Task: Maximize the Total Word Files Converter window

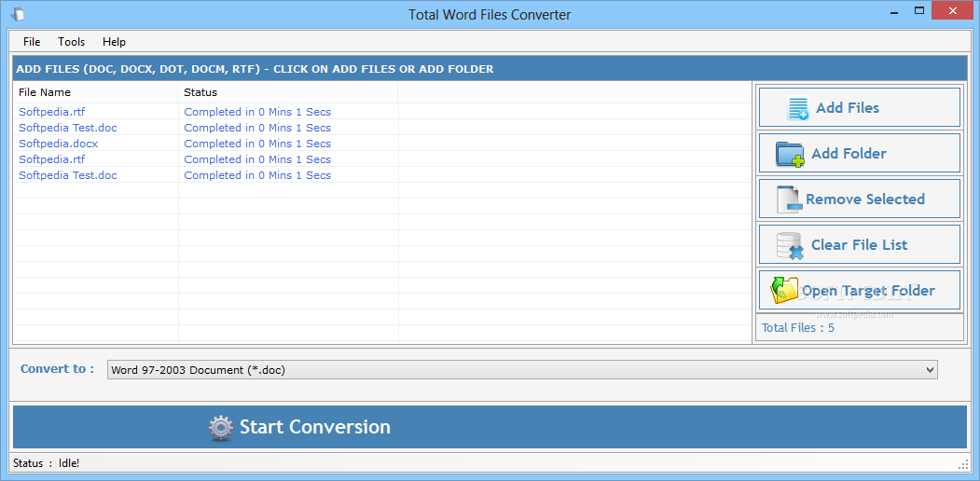Action: pyautogui.click(x=919, y=10)
